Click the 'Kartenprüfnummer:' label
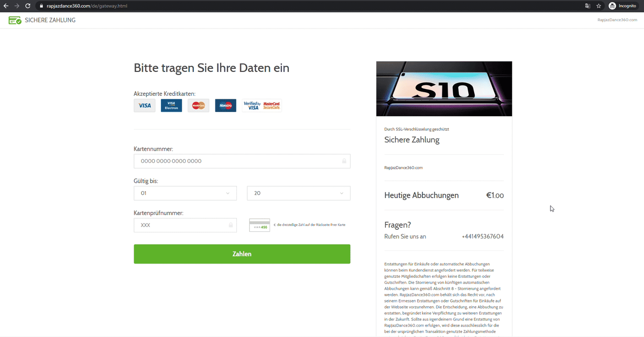This screenshot has width=644, height=337. tap(158, 213)
